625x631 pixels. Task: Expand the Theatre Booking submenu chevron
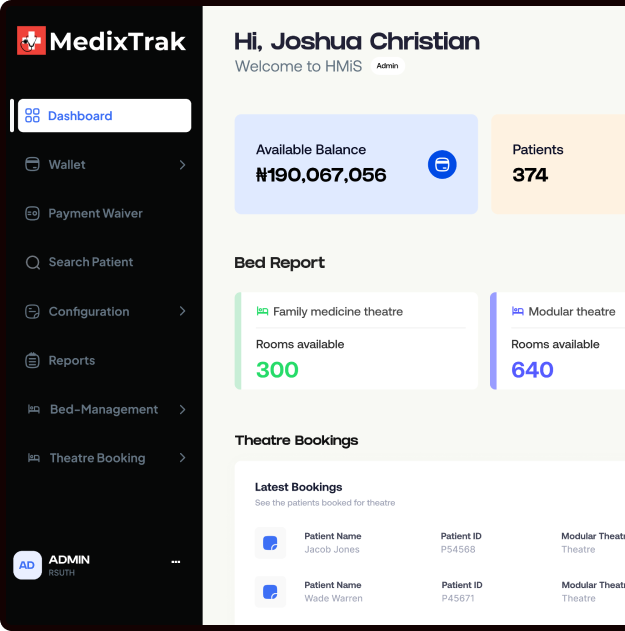point(182,458)
